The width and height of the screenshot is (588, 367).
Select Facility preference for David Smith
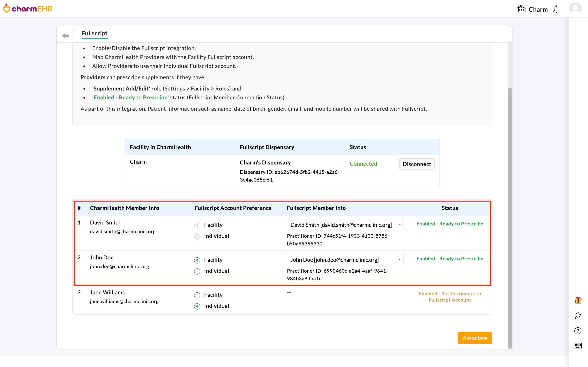(x=197, y=225)
